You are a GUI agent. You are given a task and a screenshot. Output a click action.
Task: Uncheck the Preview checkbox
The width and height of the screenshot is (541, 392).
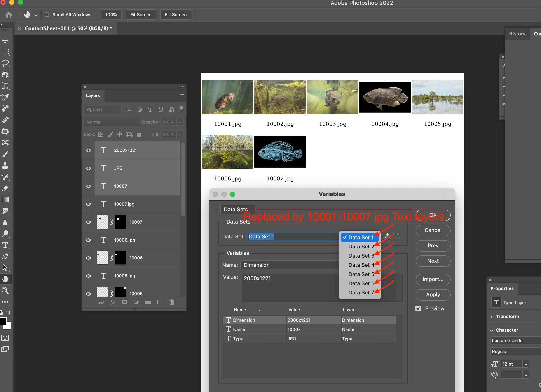pos(418,308)
